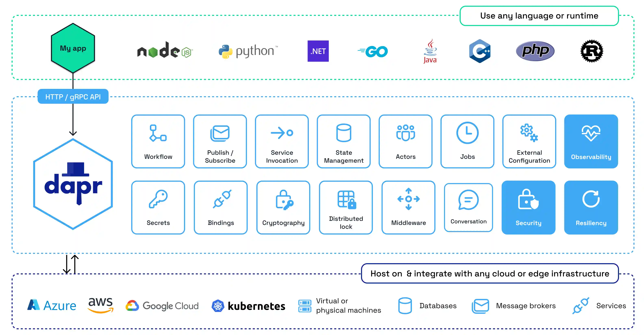Select the Jobs clock icon
The width and height of the screenshot is (644, 335).
coord(467,133)
